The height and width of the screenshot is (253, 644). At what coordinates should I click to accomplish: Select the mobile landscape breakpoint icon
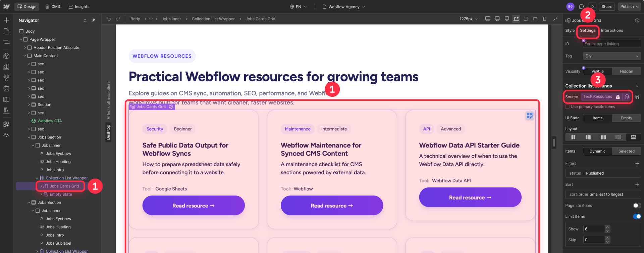(535, 19)
